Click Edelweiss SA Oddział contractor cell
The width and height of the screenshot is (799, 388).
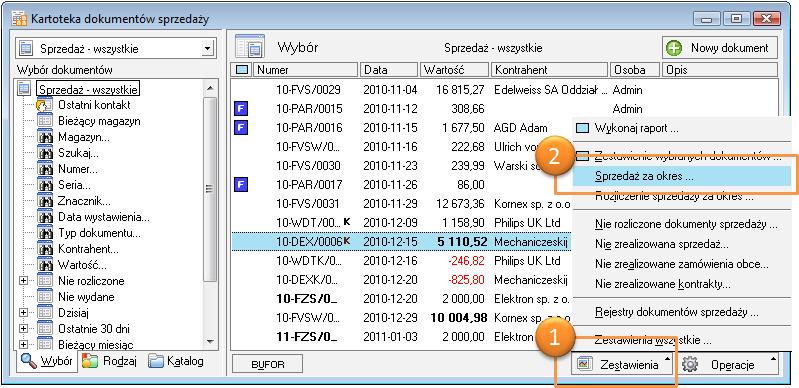tap(551, 90)
